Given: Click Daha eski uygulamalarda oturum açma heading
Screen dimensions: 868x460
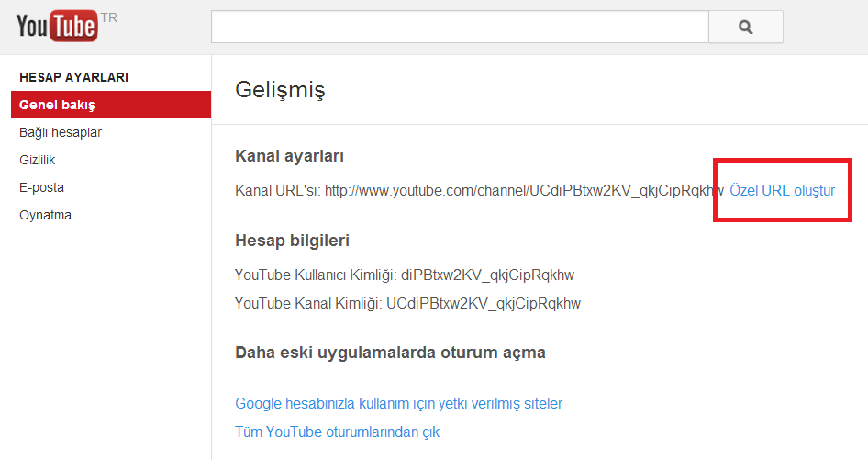Looking at the screenshot, I should pos(390,353).
